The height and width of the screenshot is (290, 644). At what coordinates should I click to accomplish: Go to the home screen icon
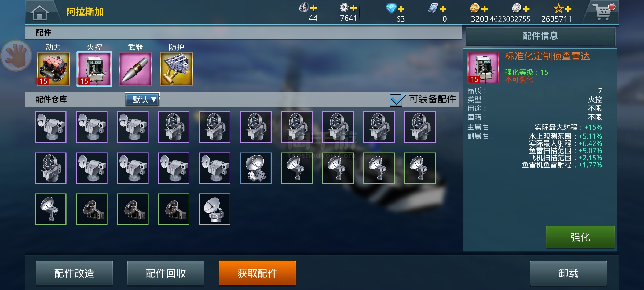[40, 13]
